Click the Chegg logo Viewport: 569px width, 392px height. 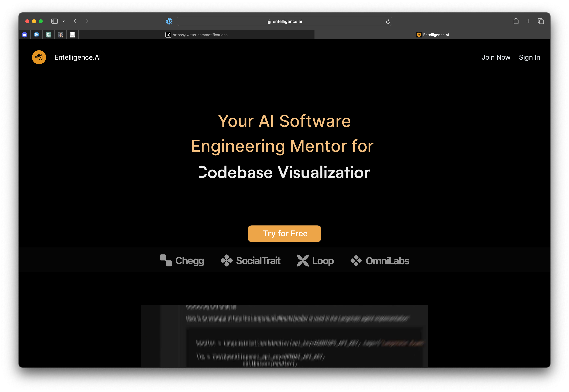click(x=182, y=261)
